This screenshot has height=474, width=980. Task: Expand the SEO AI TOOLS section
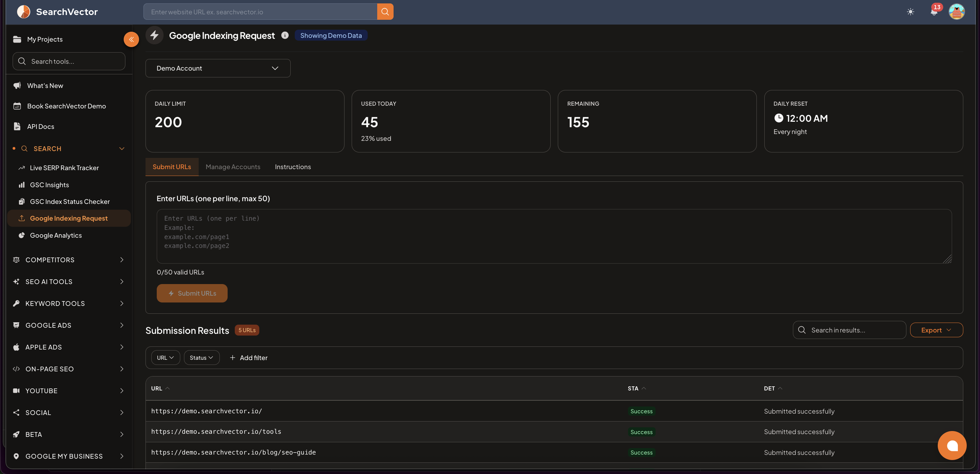(x=122, y=282)
